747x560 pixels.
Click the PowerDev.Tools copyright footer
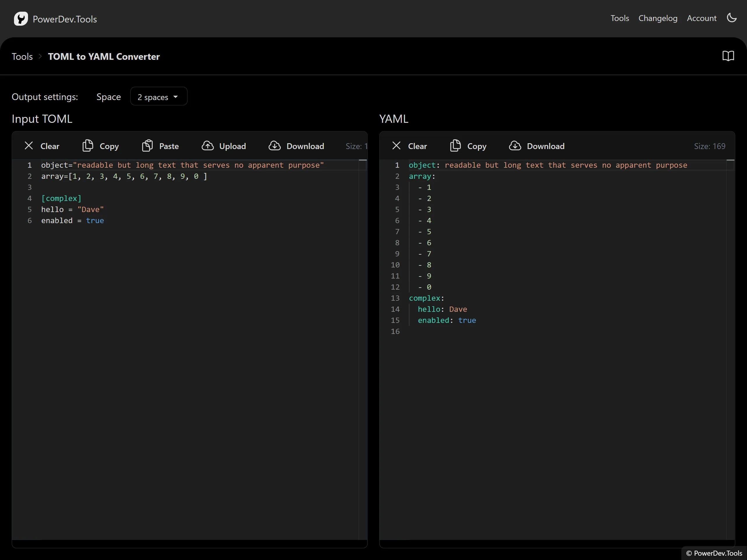(x=714, y=553)
